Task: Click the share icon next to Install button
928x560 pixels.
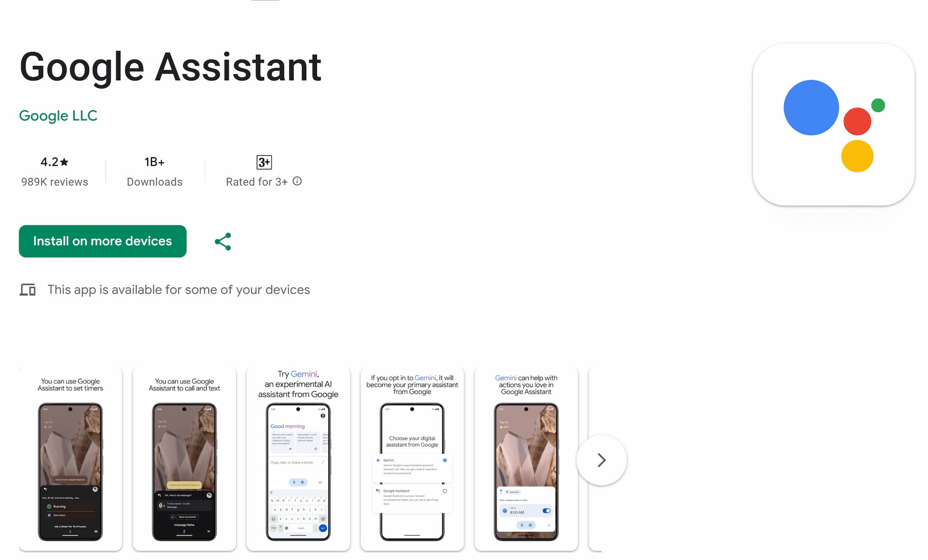Action: [224, 241]
